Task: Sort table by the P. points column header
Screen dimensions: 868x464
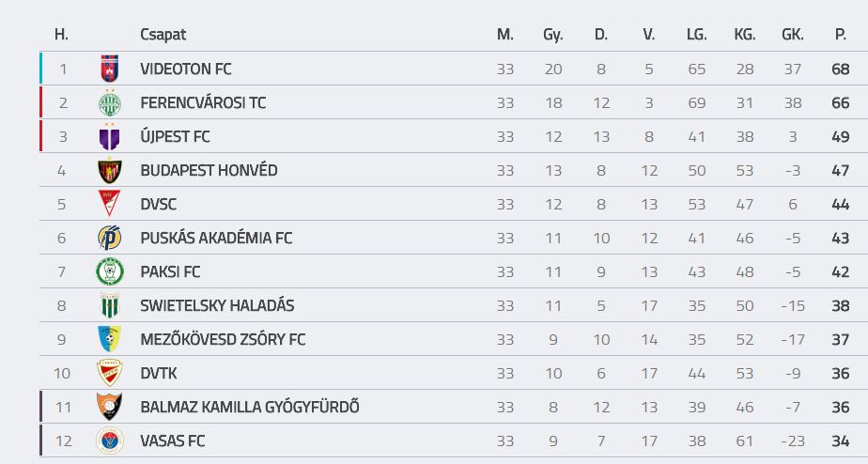Action: click(x=841, y=35)
